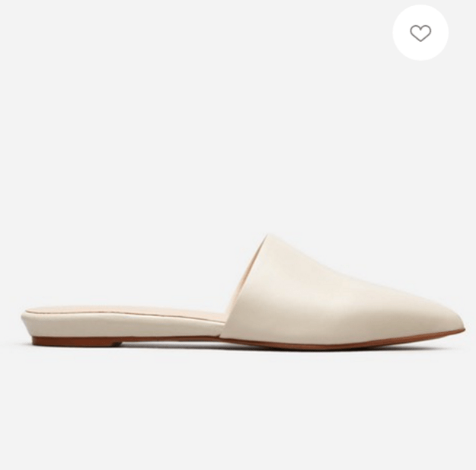Click the gray background above the shoe
The image size is (476, 470).
212,121
